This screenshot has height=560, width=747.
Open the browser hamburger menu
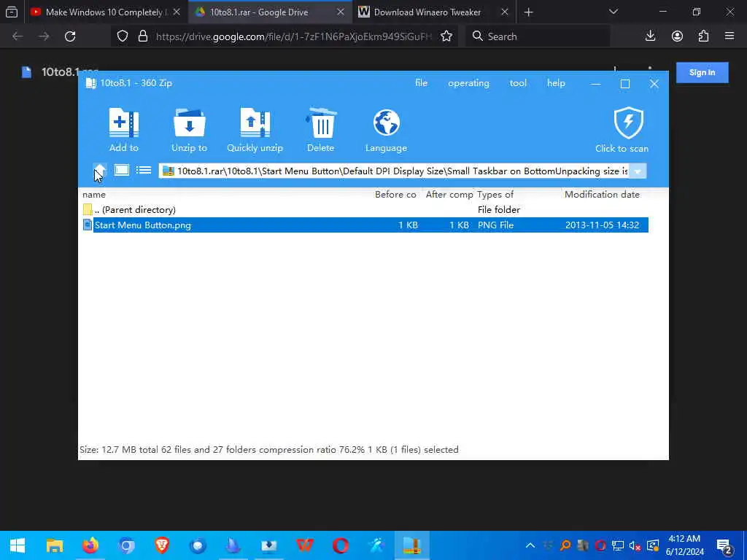coord(729,36)
